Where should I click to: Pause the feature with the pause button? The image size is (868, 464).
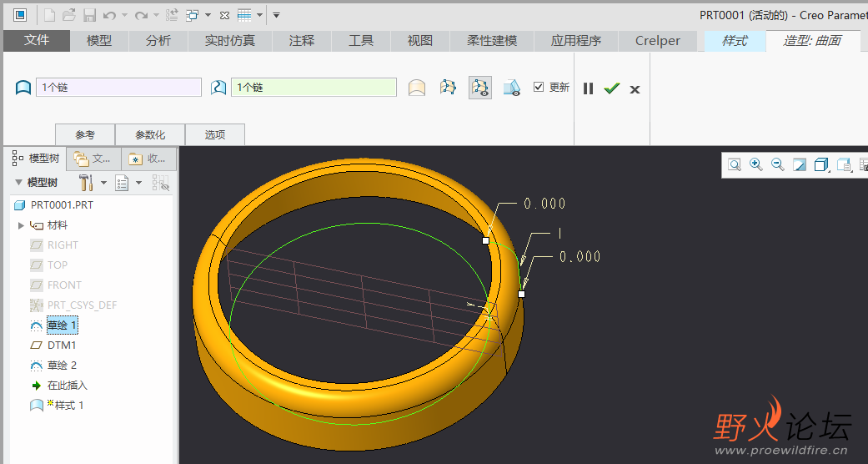[588, 88]
